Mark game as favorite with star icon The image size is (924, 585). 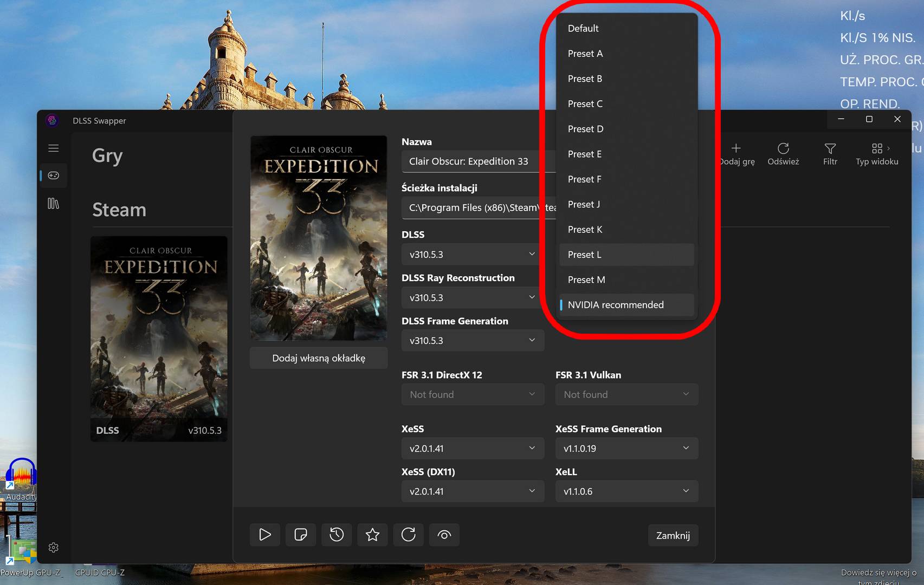[372, 535]
